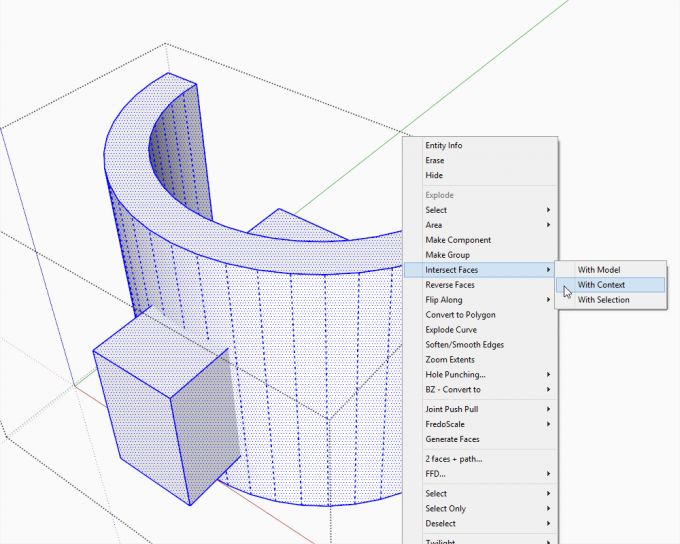Image resolution: width=680 pixels, height=544 pixels.
Task: Choose Erase in the context menu
Action: pyautogui.click(x=435, y=161)
